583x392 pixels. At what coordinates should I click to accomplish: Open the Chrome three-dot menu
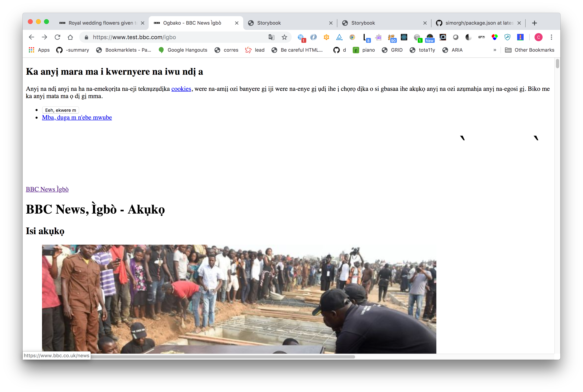551,37
